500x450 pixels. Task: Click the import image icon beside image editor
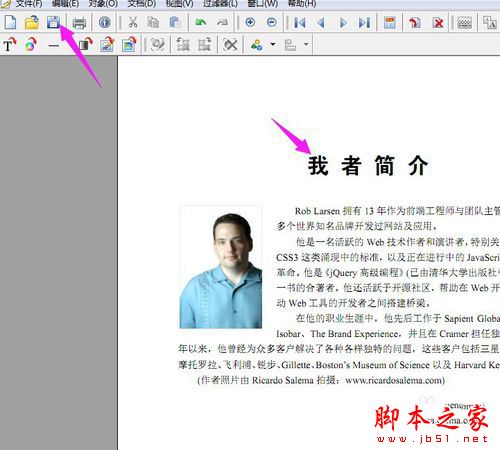129,44
